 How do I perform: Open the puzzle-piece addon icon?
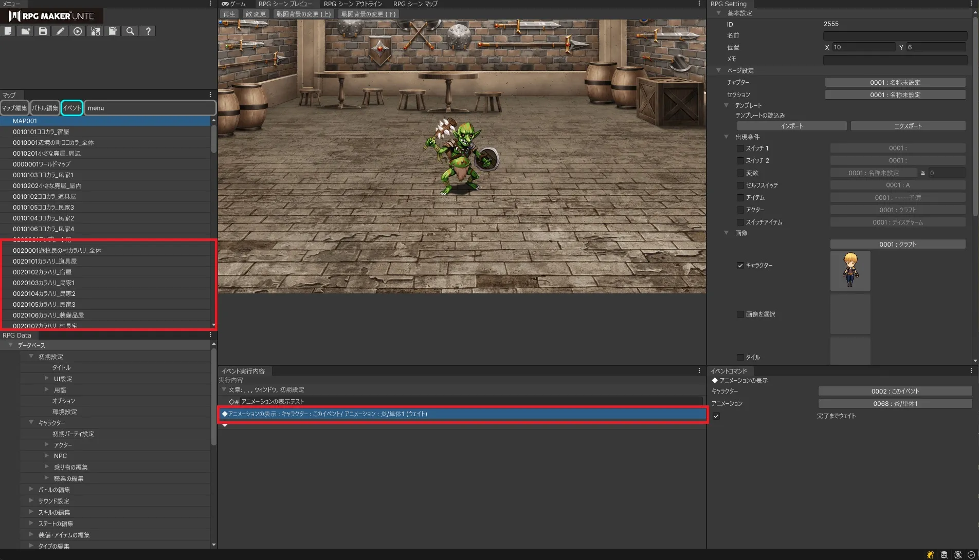click(95, 31)
